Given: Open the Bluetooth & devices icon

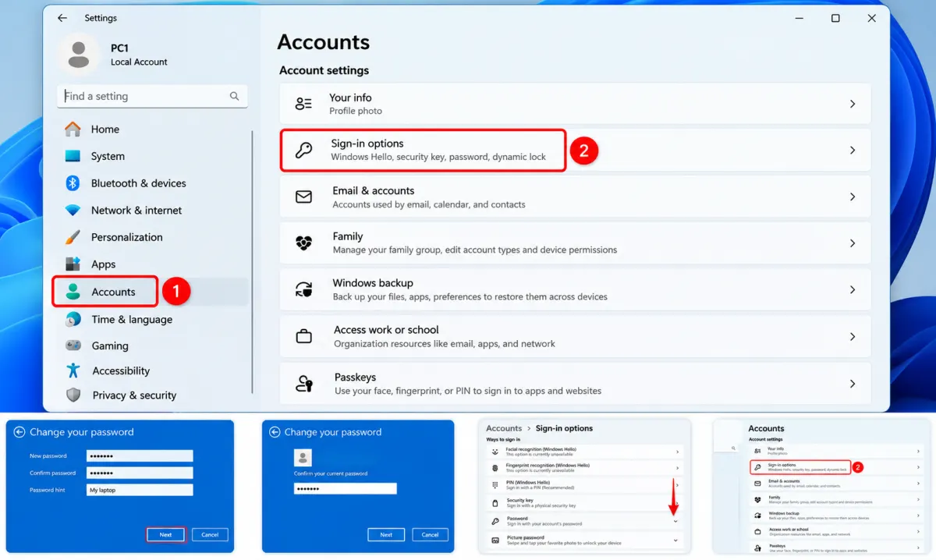Looking at the screenshot, I should click(73, 183).
